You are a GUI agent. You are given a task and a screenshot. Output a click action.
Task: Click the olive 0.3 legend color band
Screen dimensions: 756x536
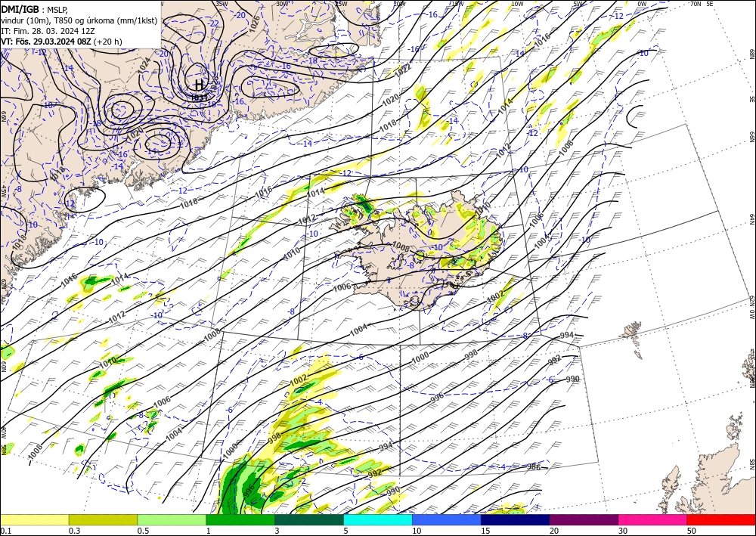tap(103, 519)
